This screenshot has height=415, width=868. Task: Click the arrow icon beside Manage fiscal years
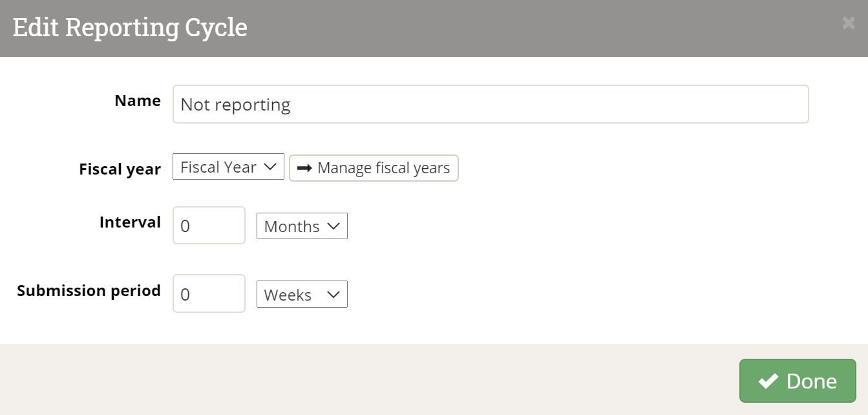pos(304,168)
